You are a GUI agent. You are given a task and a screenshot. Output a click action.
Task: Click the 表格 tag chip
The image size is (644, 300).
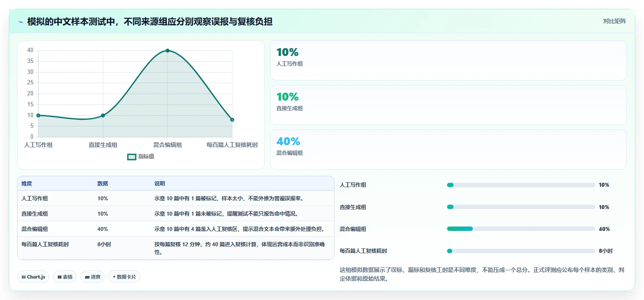click(x=65, y=277)
